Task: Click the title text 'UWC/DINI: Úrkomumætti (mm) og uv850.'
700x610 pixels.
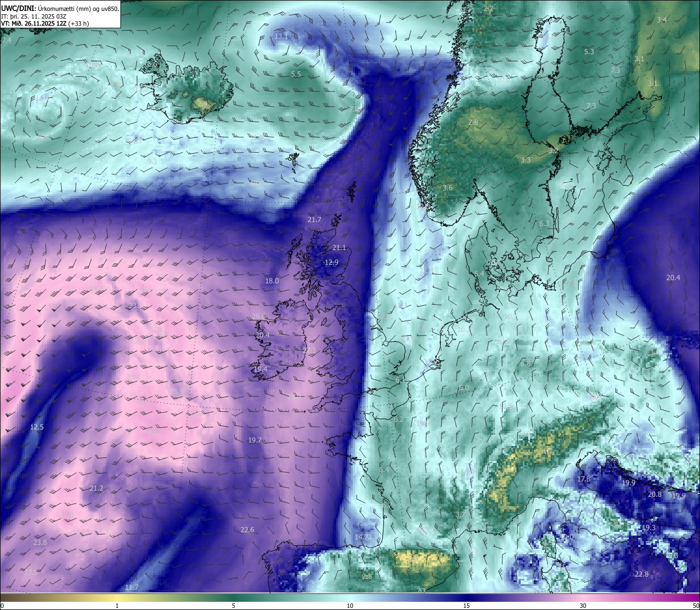Action: (x=60, y=8)
